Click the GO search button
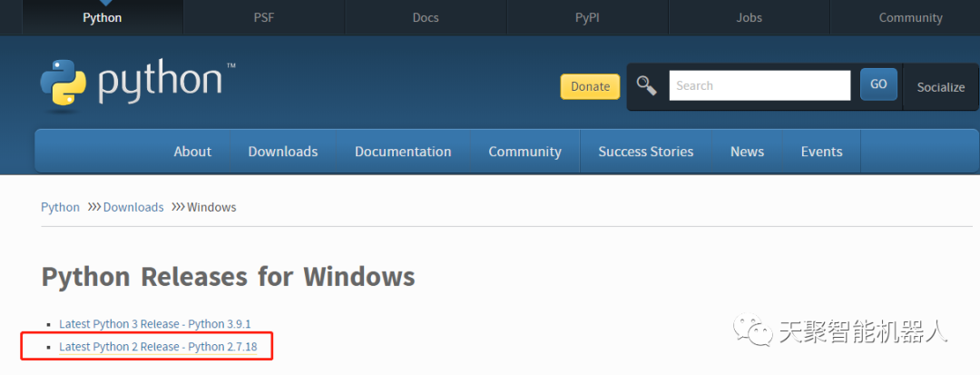 point(878,84)
